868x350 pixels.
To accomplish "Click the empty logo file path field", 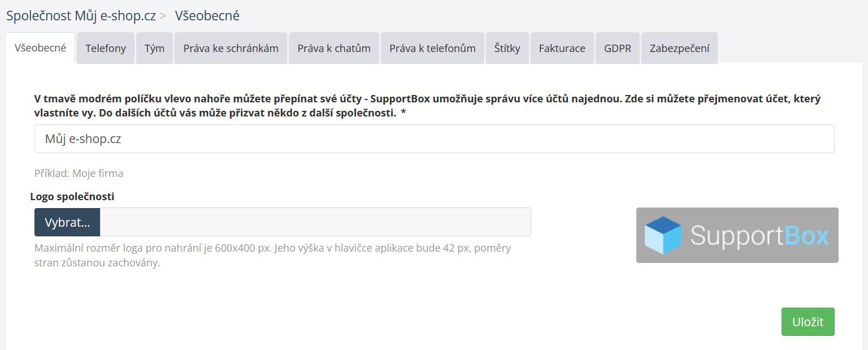I will point(315,222).
